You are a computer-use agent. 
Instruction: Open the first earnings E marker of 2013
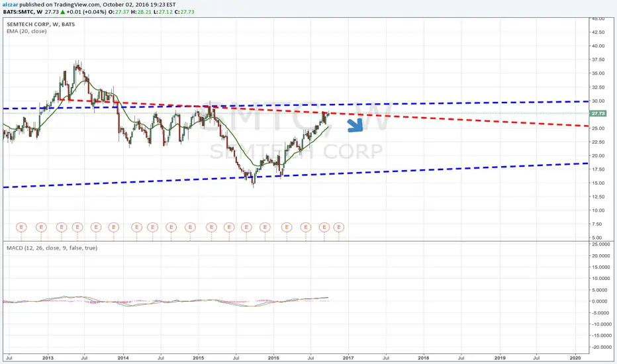point(62,227)
